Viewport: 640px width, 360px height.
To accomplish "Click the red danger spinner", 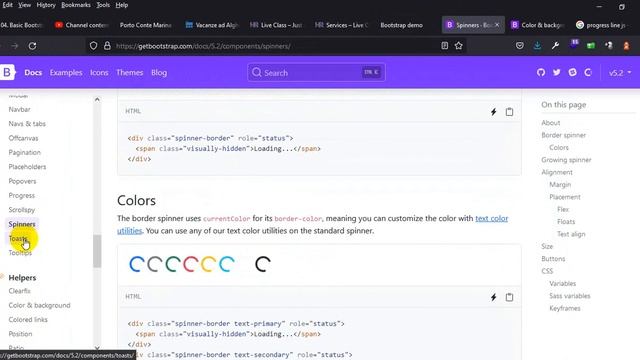I will 191,264.
